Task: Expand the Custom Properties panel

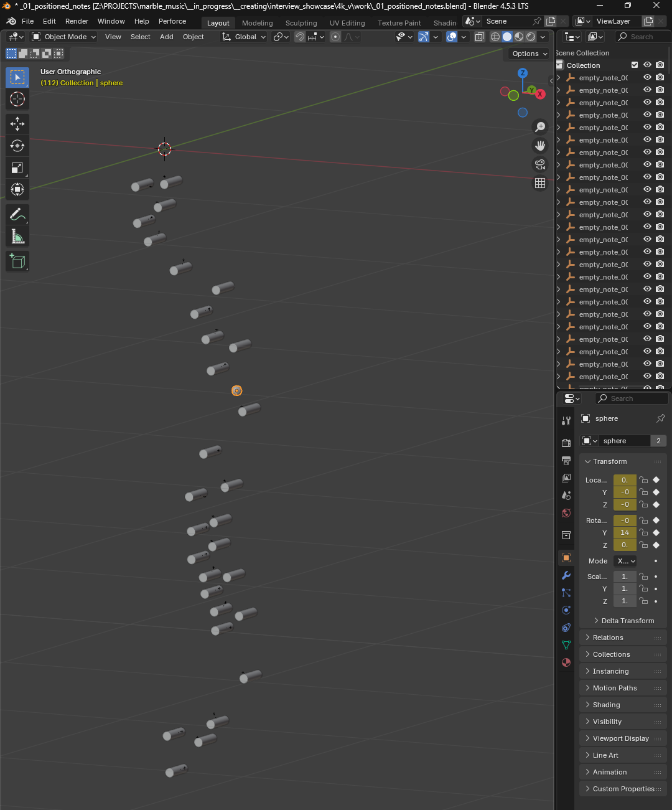Action: click(x=623, y=789)
